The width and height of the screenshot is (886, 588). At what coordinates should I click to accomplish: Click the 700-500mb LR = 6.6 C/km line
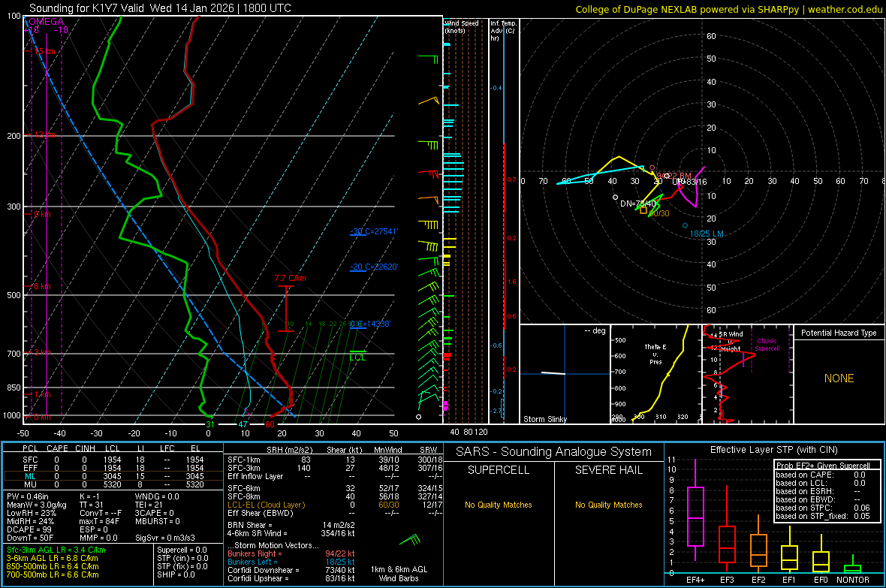(x=53, y=574)
